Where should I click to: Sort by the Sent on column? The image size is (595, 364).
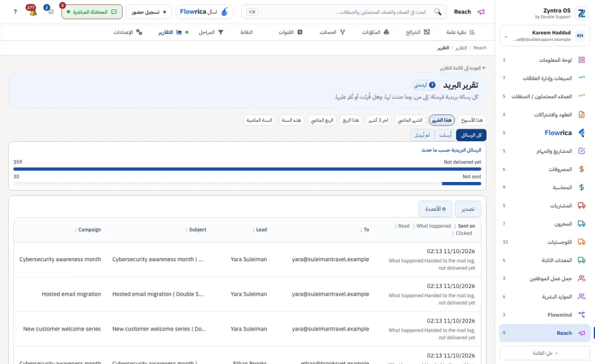(x=465, y=226)
